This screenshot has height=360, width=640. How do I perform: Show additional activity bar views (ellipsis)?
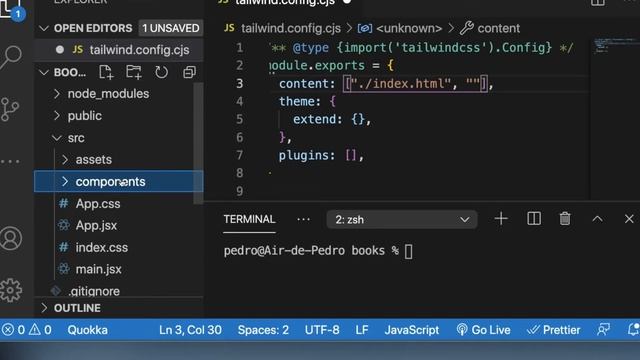coord(10,162)
